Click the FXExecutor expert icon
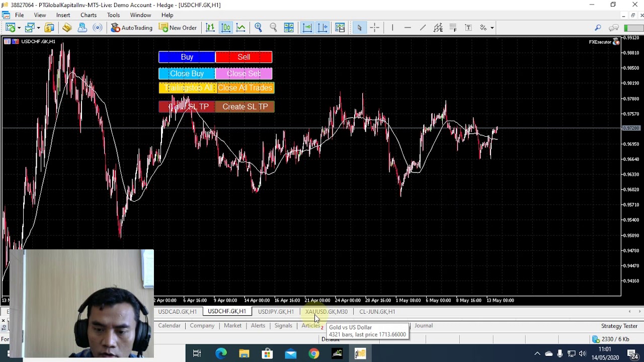 point(616,42)
